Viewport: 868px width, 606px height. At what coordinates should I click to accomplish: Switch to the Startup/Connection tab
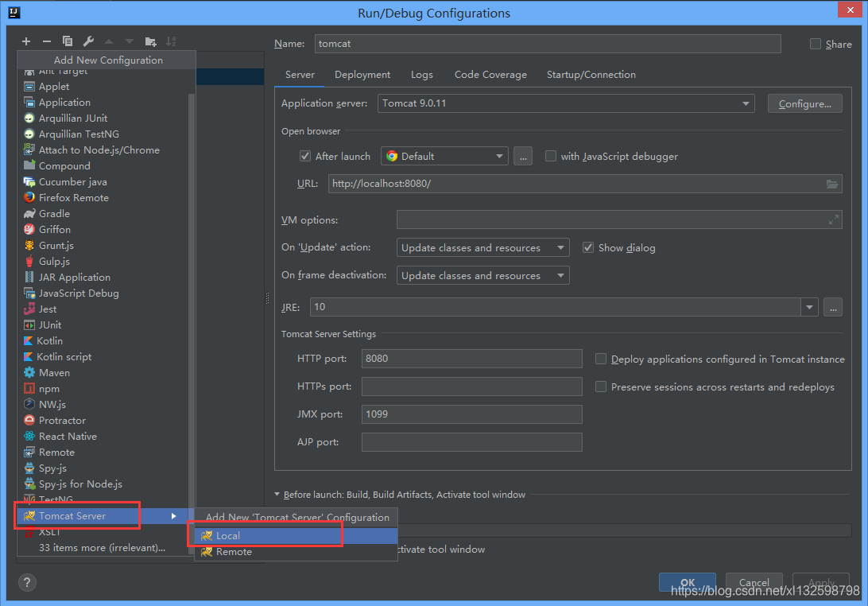[591, 75]
